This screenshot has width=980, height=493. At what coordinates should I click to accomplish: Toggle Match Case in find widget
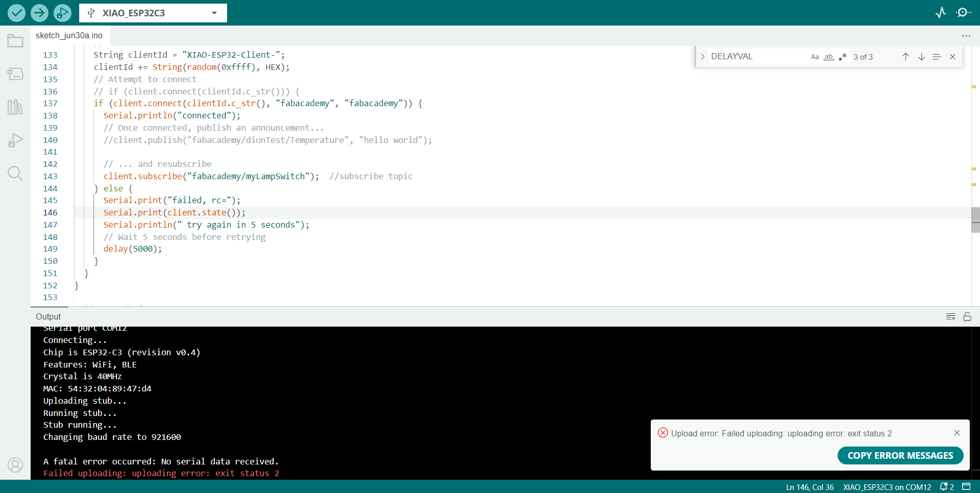815,57
